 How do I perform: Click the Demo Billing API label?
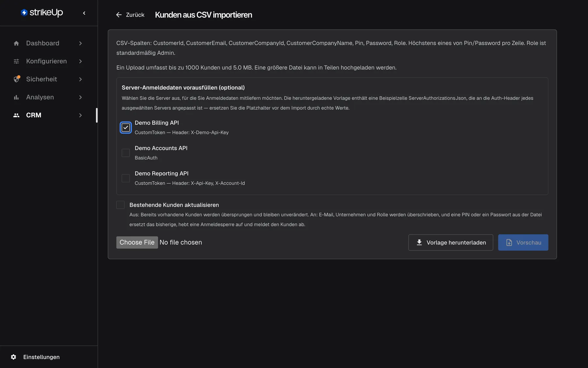coord(157,123)
